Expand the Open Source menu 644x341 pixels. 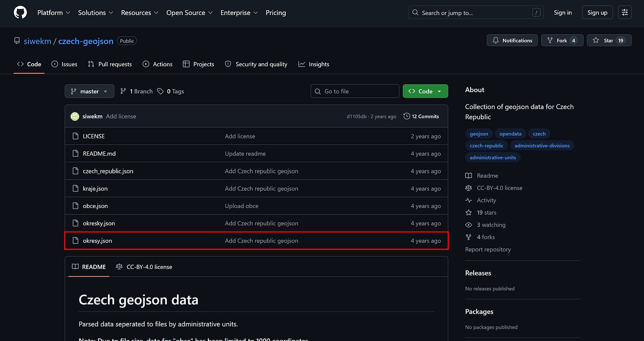[189, 13]
